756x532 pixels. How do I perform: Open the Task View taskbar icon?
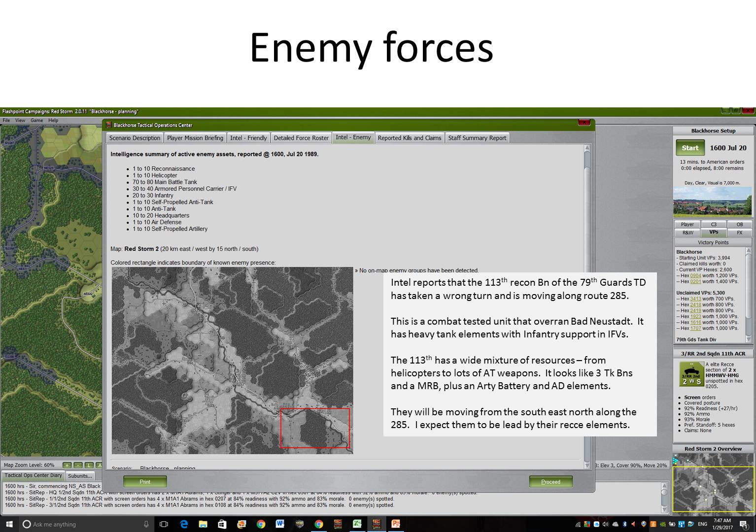coord(164,524)
